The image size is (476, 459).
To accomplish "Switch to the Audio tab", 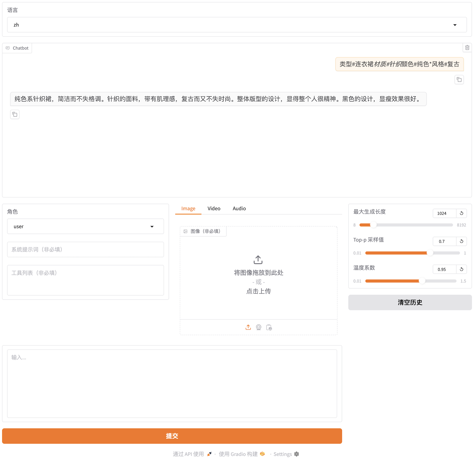I will point(239,209).
